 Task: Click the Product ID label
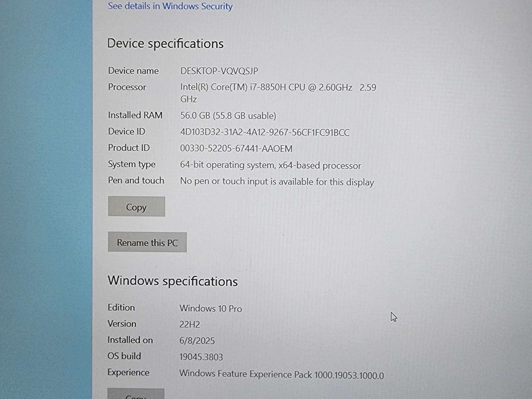pyautogui.click(x=129, y=148)
